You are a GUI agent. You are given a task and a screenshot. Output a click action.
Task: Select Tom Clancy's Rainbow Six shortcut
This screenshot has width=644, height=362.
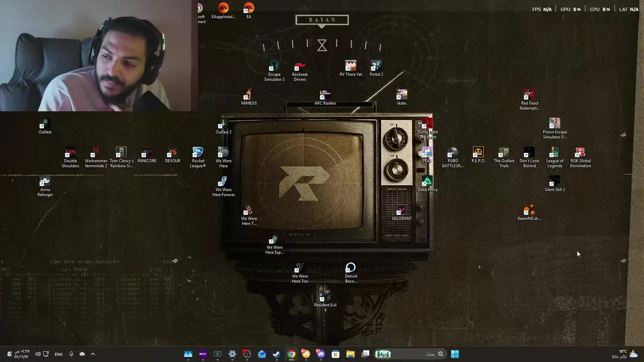pyautogui.click(x=121, y=158)
